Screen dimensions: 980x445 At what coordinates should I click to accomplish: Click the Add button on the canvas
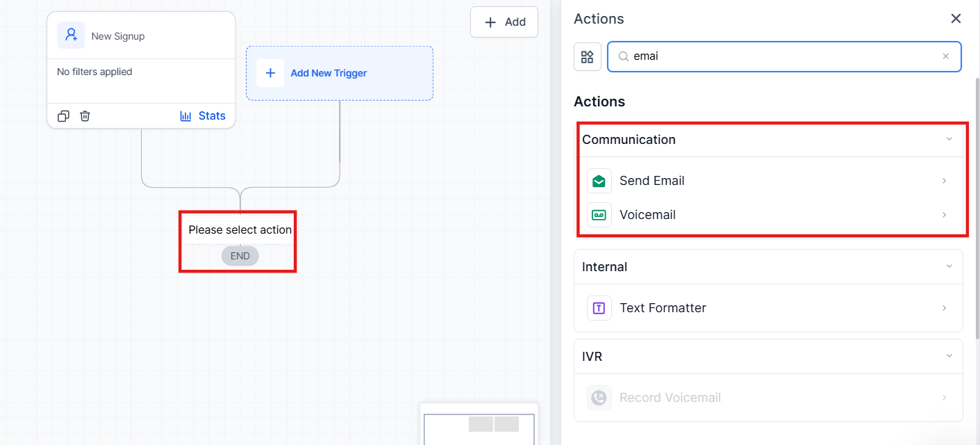coord(504,22)
